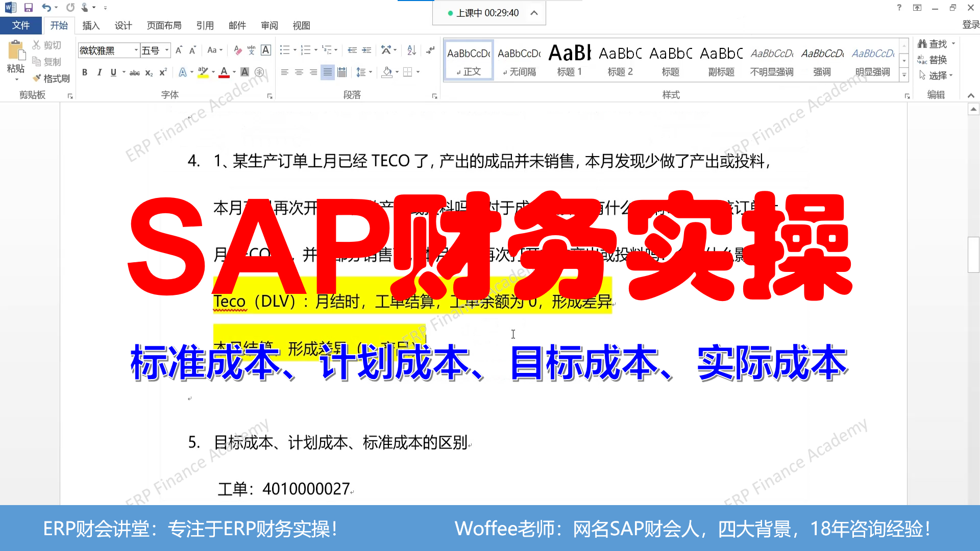Open the Find tool in the Editing group
980x551 pixels.
(x=935, y=43)
